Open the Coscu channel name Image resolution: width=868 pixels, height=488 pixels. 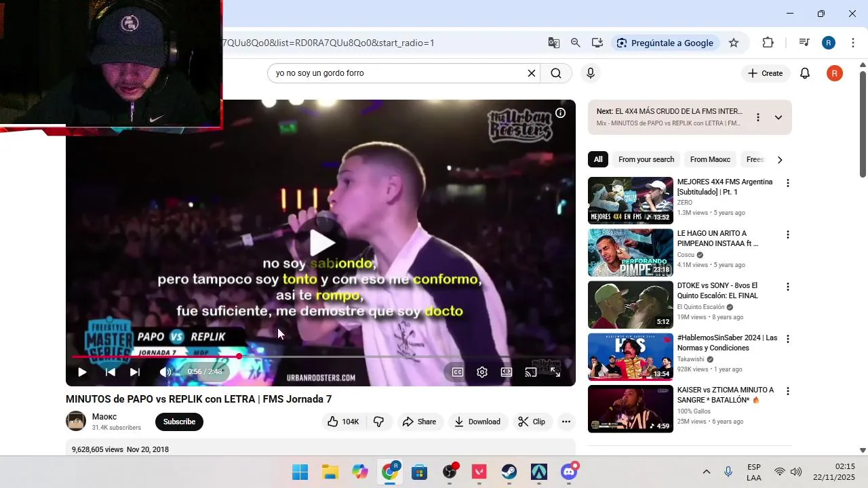[x=686, y=255]
